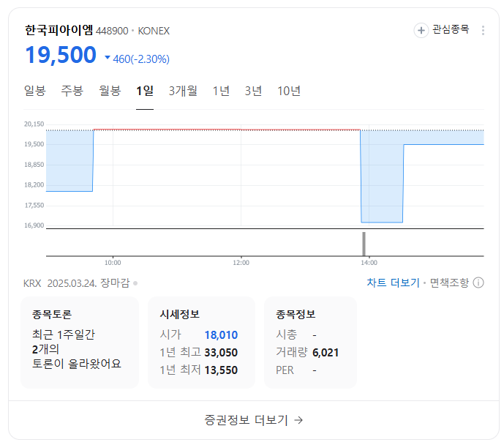Select the 1일 chart tab
The width and height of the screenshot is (504, 445).
[145, 91]
